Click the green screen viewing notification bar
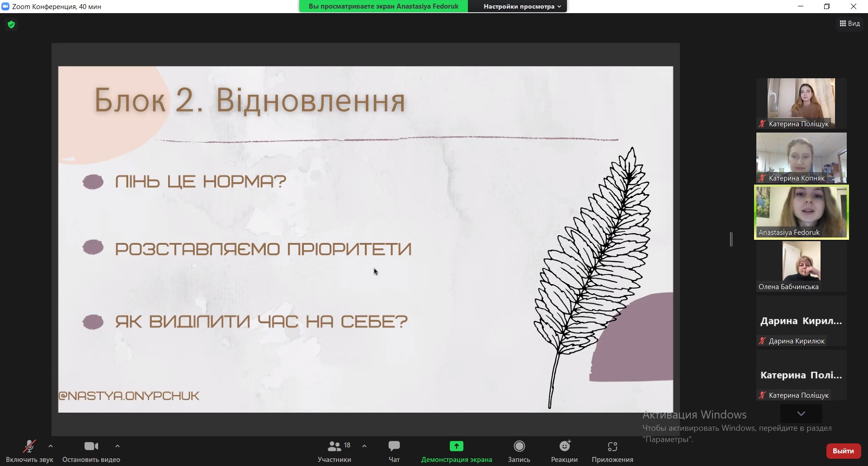The width and height of the screenshot is (868, 466). (383, 6)
